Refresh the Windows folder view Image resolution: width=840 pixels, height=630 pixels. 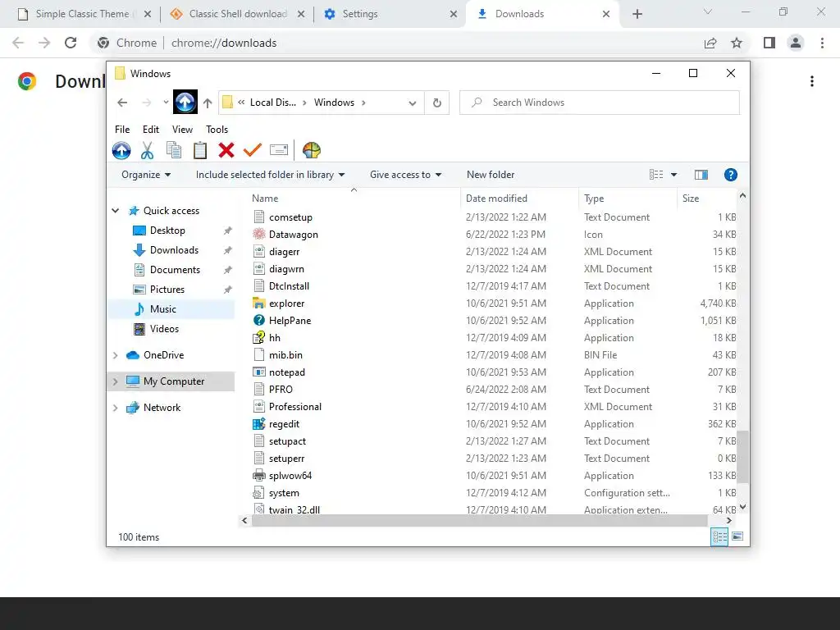tap(437, 103)
